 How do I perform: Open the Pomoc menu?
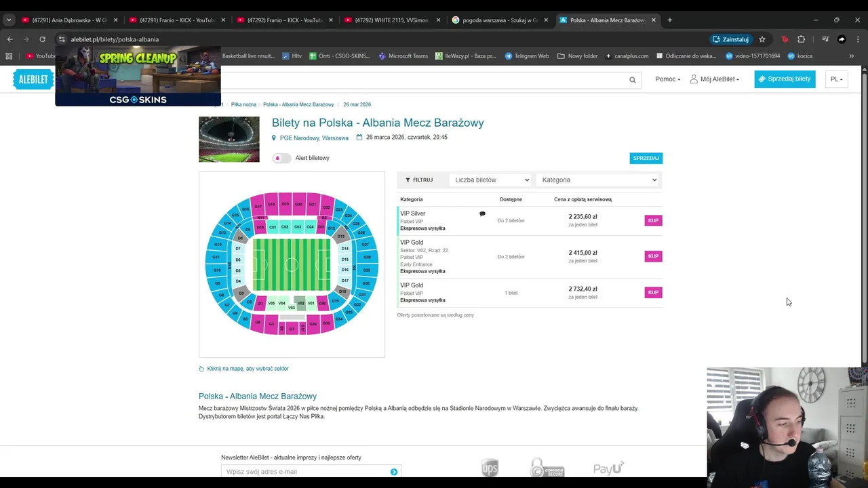[x=667, y=79]
